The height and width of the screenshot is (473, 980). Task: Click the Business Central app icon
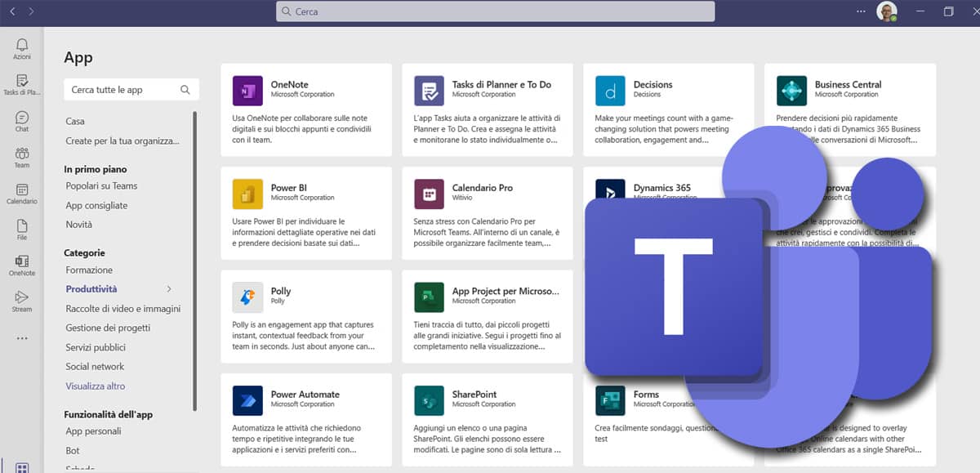pos(791,90)
